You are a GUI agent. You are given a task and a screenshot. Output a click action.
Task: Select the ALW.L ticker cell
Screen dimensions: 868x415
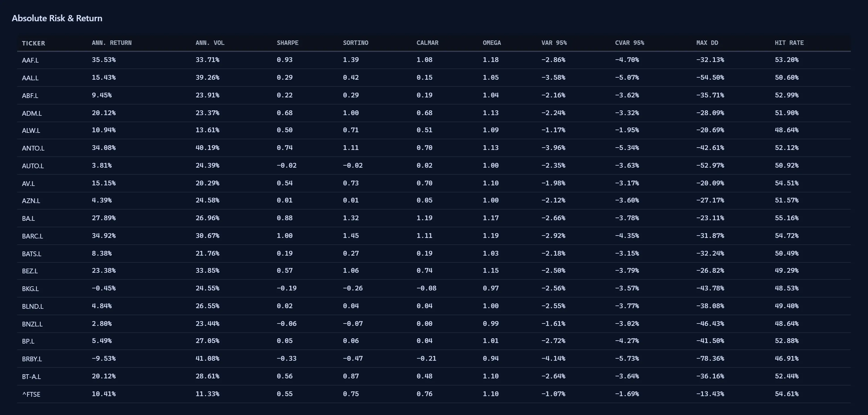(31, 130)
